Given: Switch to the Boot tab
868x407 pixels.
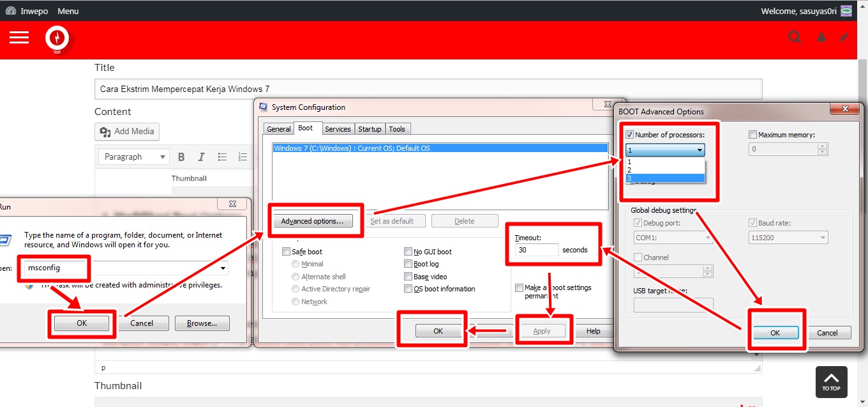Looking at the screenshot, I should [306, 128].
